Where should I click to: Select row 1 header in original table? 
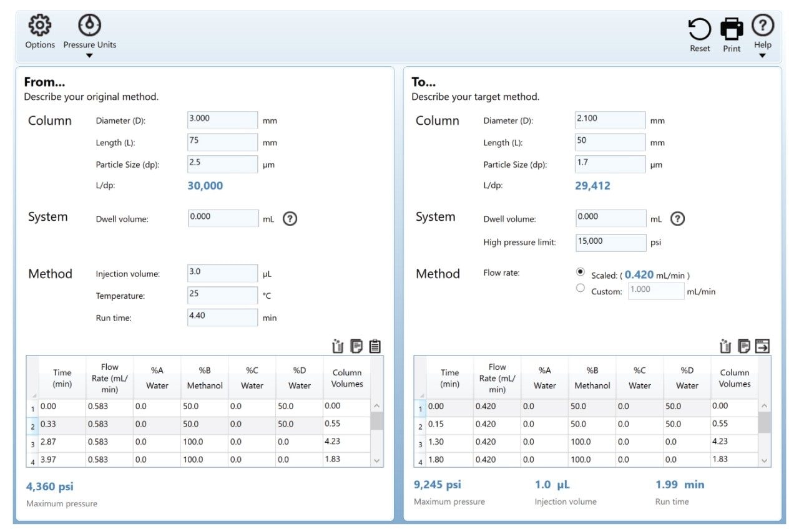pos(32,408)
